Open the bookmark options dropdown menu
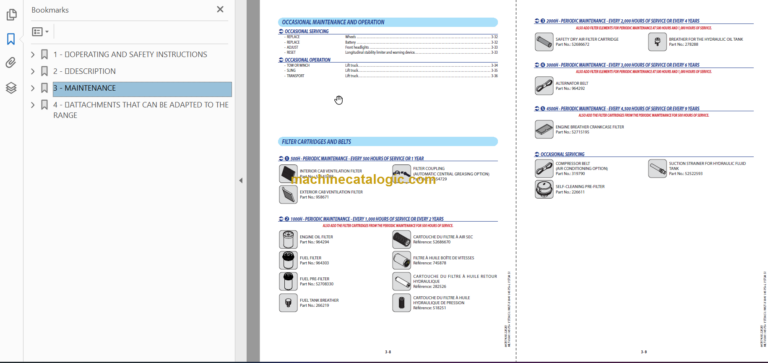 pos(40,31)
